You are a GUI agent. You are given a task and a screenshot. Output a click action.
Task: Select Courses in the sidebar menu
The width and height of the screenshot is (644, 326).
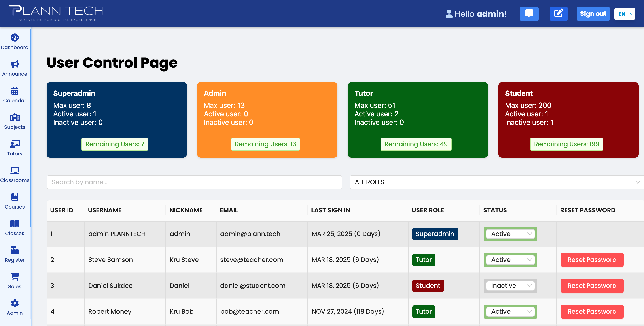(x=15, y=201)
